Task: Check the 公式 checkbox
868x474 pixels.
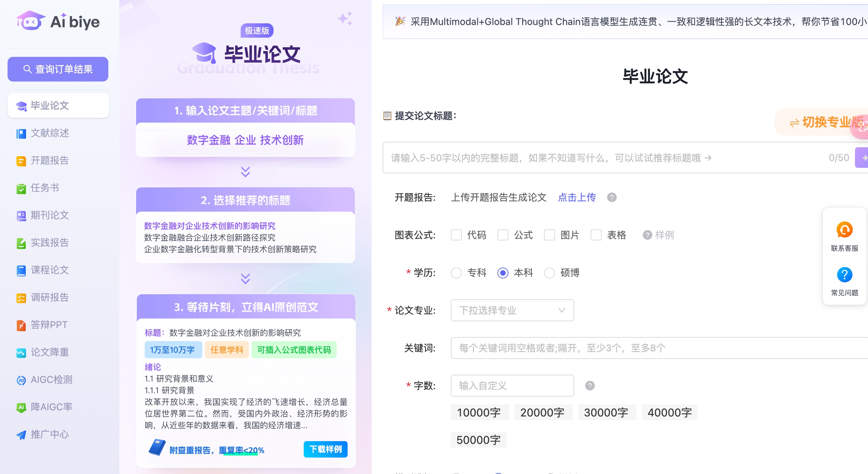Action: (x=503, y=235)
